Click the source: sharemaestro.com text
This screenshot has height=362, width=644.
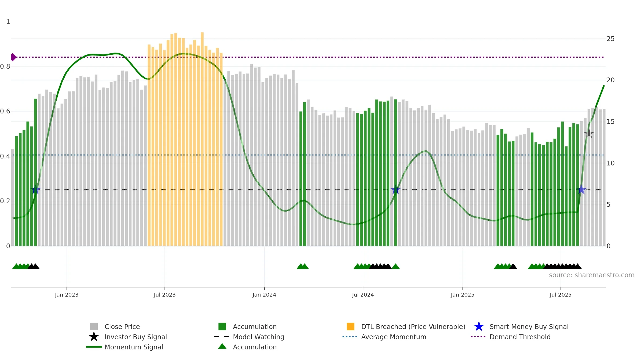tap(592, 275)
